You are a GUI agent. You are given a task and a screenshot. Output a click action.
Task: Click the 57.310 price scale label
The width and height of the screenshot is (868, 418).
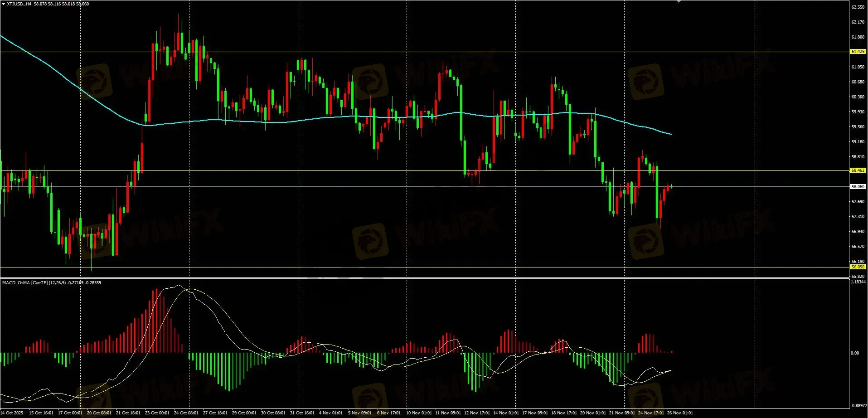pyautogui.click(x=858, y=217)
